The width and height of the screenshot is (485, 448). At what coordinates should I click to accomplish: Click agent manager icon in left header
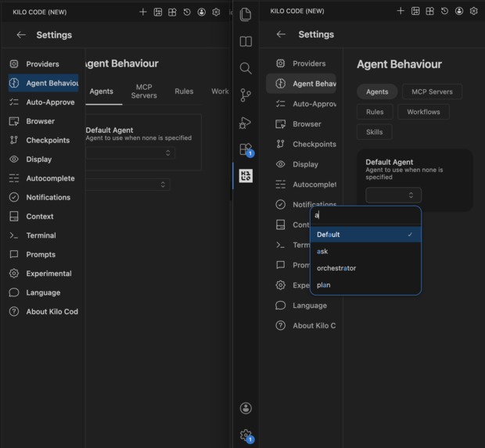click(158, 12)
